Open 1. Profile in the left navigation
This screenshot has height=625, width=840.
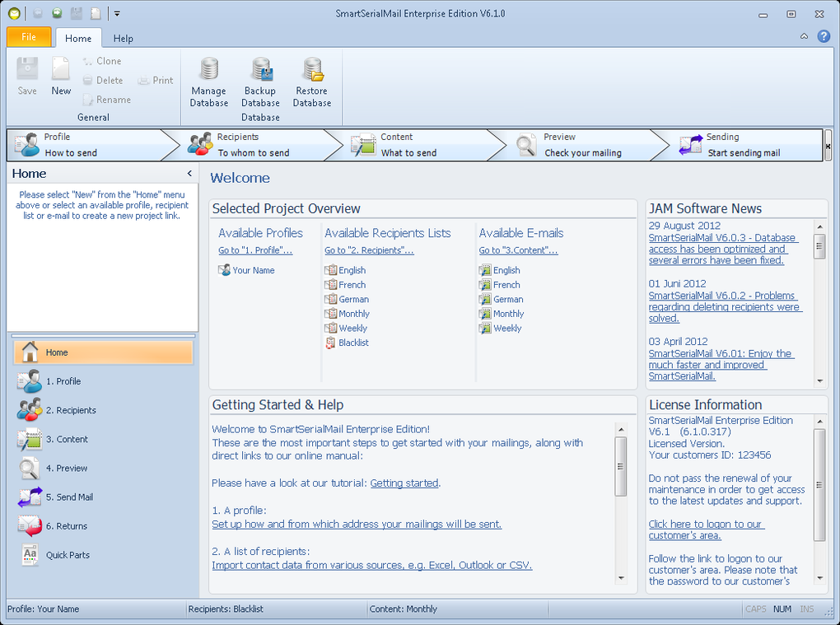[x=103, y=381]
